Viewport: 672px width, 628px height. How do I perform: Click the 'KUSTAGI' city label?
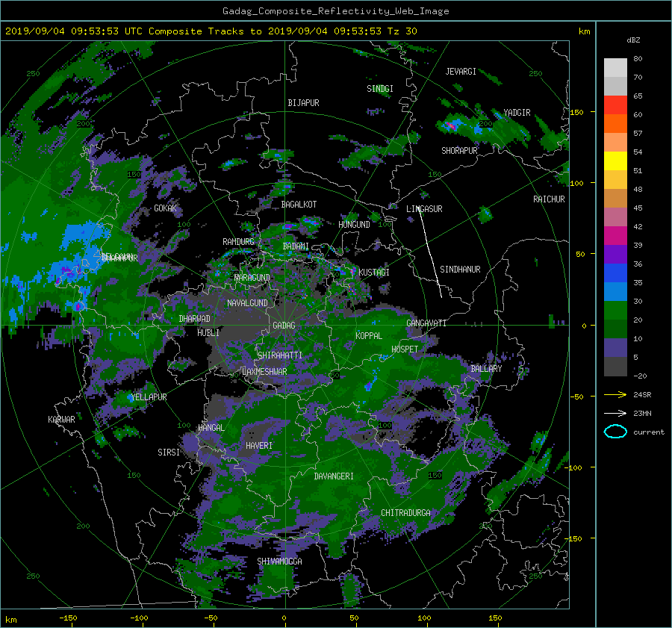pos(374,273)
